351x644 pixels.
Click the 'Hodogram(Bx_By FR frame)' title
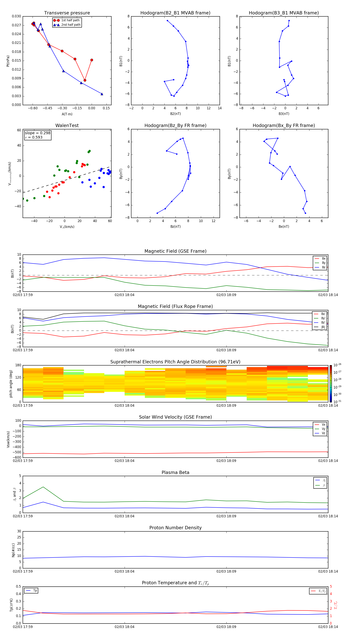click(x=284, y=125)
